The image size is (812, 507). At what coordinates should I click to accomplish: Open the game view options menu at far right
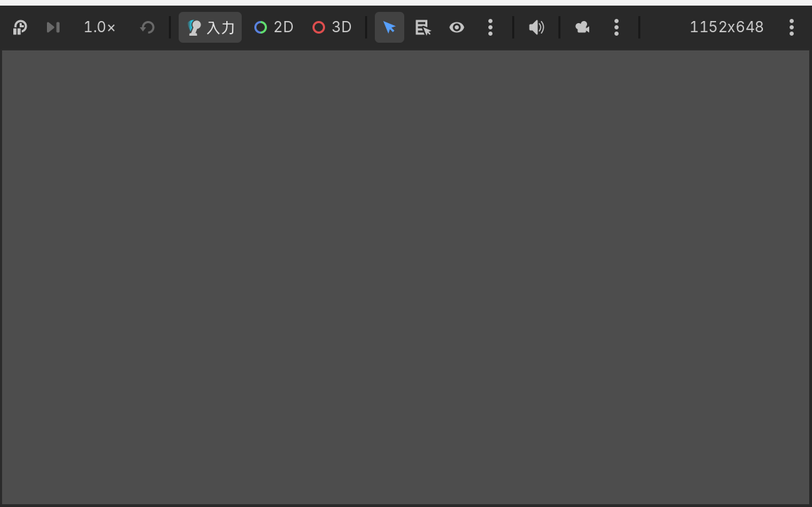click(x=791, y=27)
